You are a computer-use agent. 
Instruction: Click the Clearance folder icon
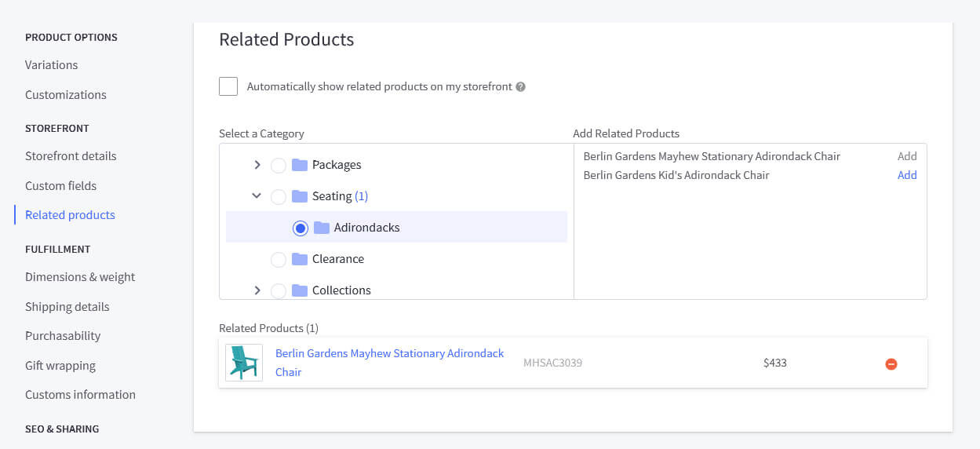300,259
